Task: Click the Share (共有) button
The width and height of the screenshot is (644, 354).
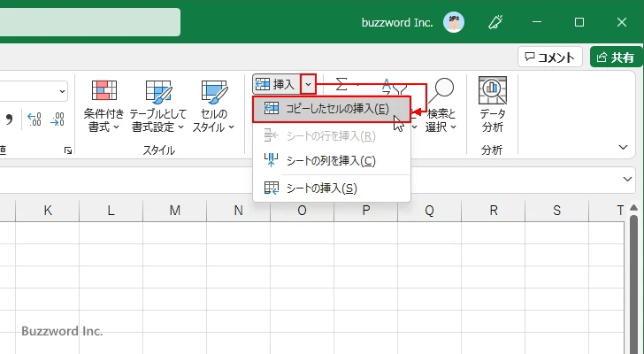Action: pyautogui.click(x=616, y=58)
